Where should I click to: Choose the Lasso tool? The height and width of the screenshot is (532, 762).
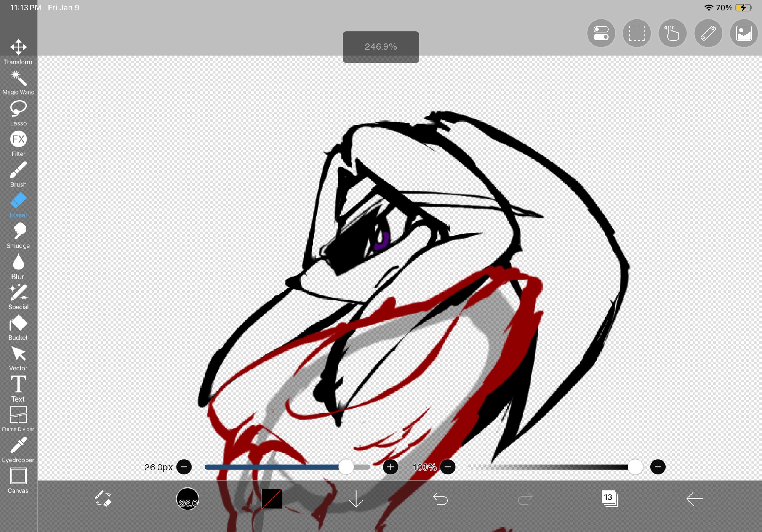click(18, 109)
